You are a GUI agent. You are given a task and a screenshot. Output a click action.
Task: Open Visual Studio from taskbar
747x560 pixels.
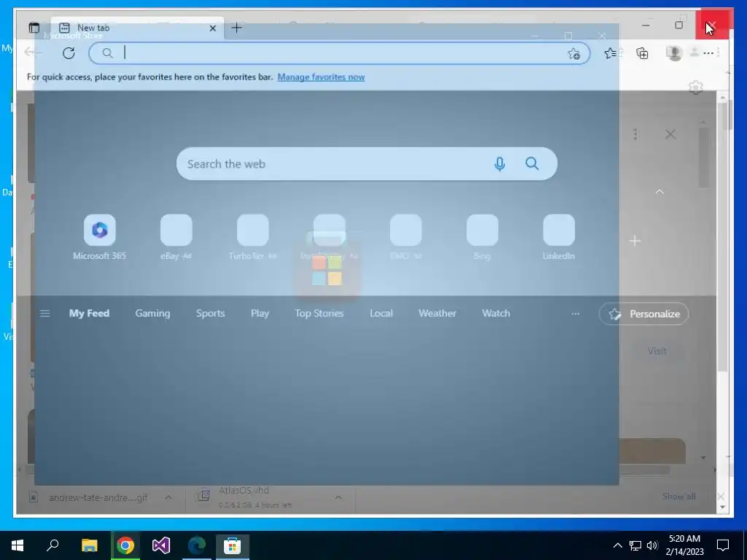(x=161, y=545)
